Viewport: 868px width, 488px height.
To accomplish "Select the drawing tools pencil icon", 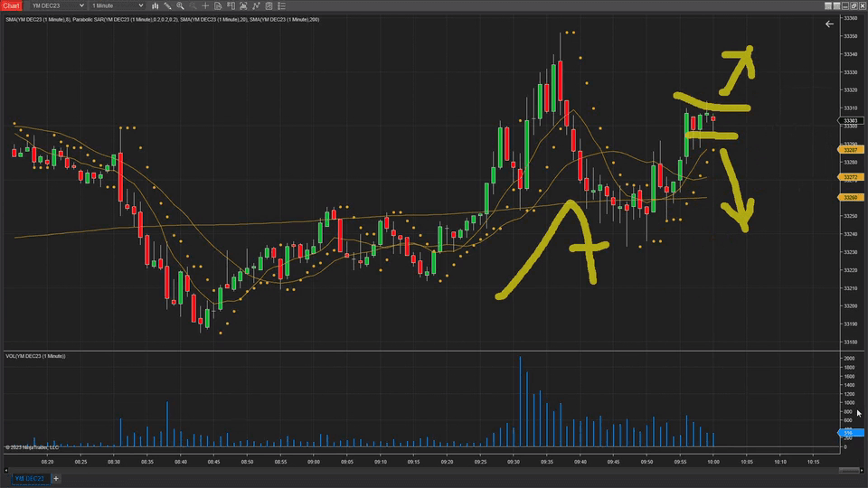I will point(168,5).
